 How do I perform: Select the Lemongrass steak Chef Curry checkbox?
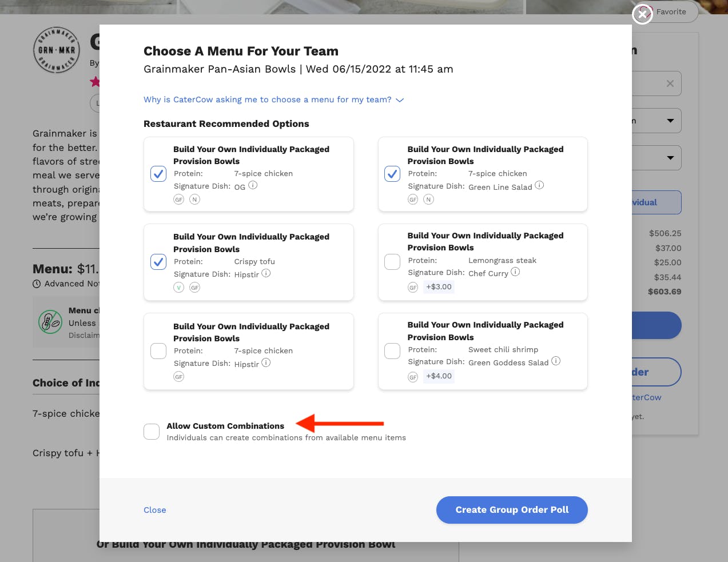[392, 262]
